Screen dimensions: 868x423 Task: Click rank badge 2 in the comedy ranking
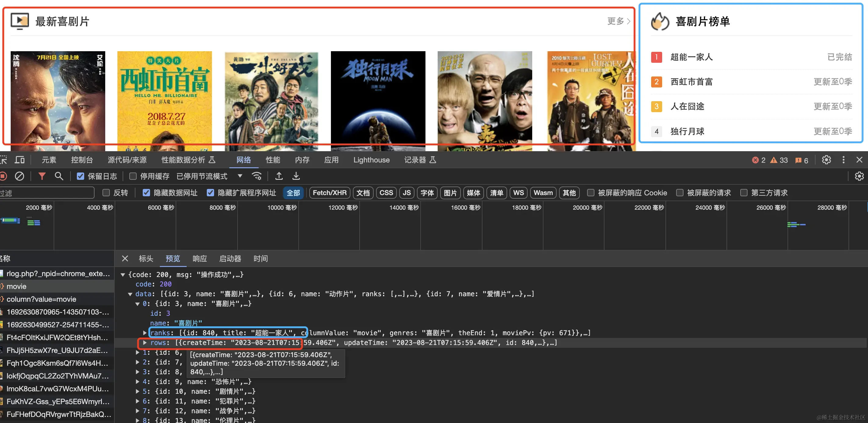tap(656, 82)
